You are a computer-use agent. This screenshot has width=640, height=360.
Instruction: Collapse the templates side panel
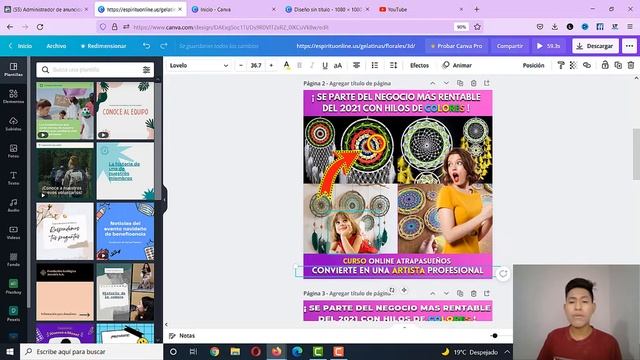[x=164, y=200]
